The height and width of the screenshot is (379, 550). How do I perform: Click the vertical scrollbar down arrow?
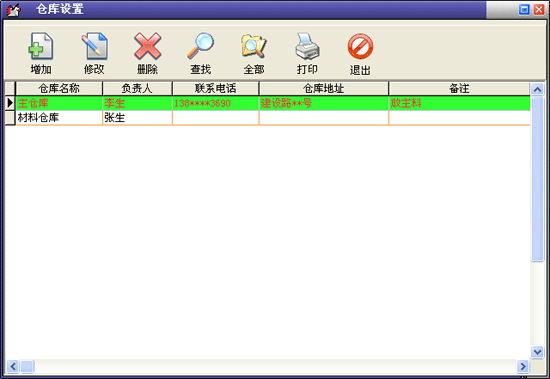537,351
